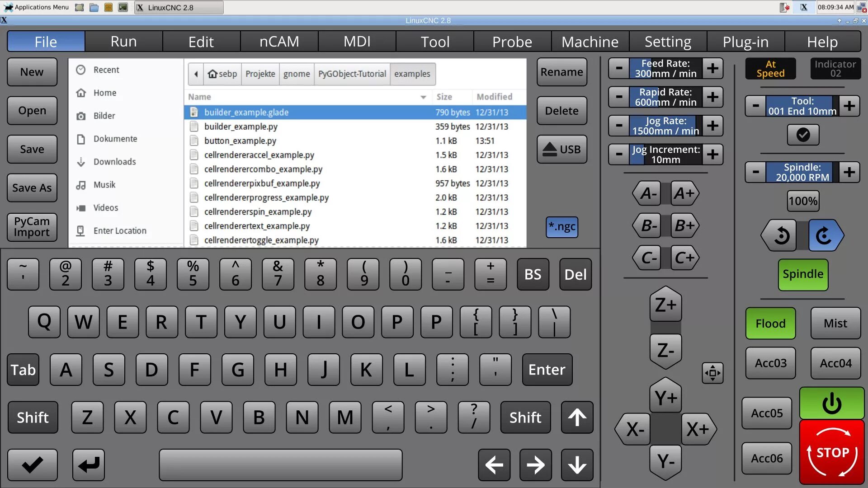
Task: Rename the selected file
Action: [x=561, y=72]
